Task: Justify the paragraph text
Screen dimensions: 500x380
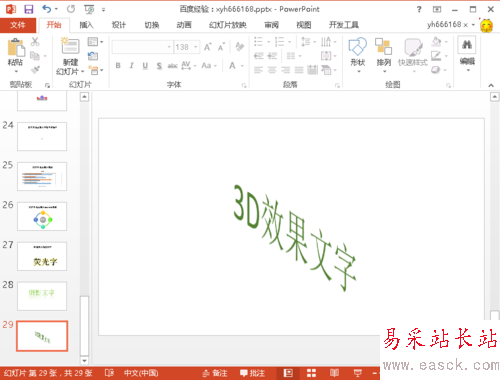Action: [299, 70]
